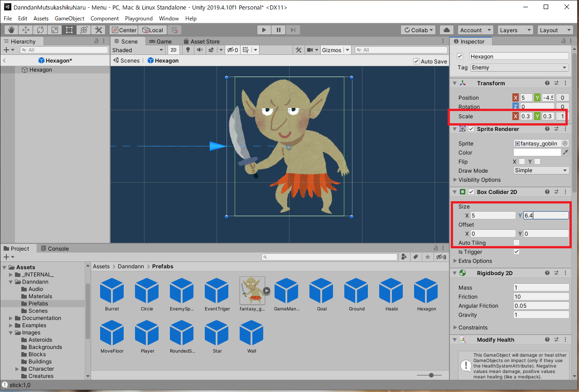Open Scene camera settings icon
The width and height of the screenshot is (579, 392).
[310, 50]
